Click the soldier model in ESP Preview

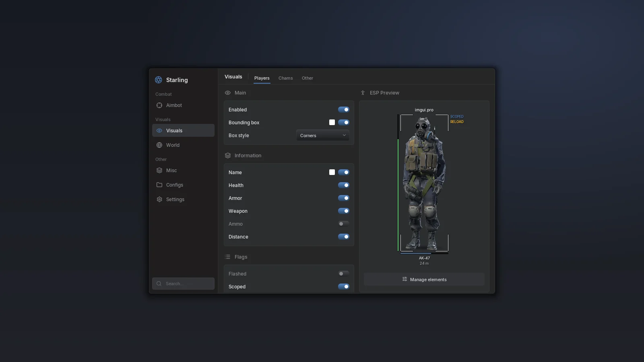click(x=424, y=183)
